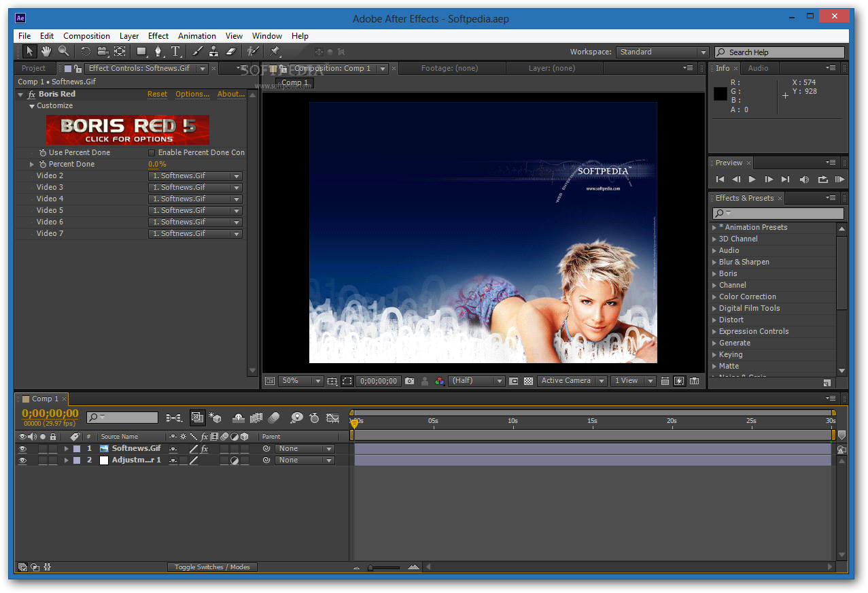The image size is (868, 593).
Task: Open (Half) resolution dropdown
Action: point(477,382)
